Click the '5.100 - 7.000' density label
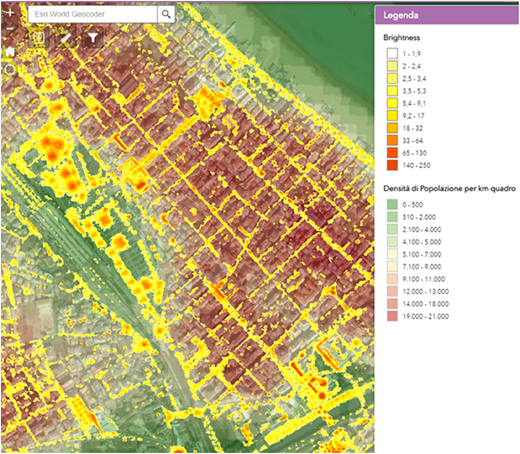This screenshot has width=520, height=454. (422, 255)
